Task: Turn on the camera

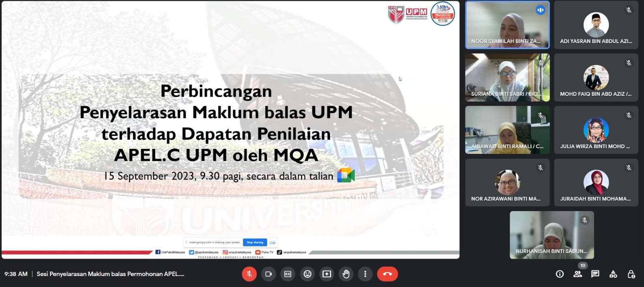Action: [x=268, y=274]
